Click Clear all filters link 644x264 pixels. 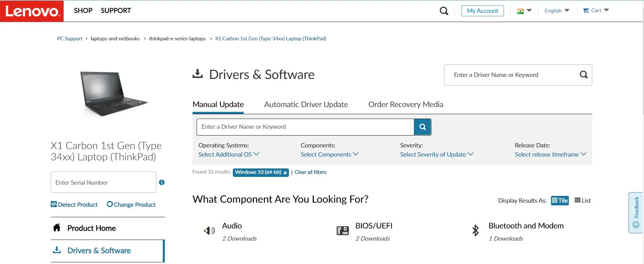tap(310, 172)
